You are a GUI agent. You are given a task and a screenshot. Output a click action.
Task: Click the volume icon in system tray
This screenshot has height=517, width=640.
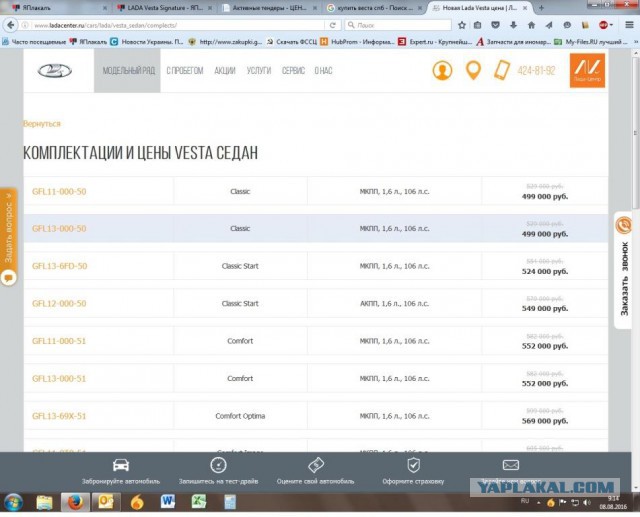[x=587, y=502]
